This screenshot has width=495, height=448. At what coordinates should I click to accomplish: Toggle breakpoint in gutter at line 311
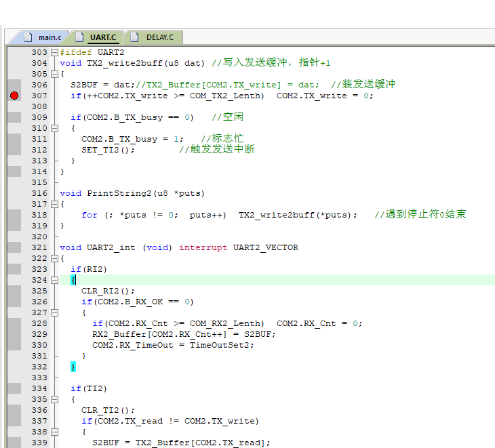(14, 139)
